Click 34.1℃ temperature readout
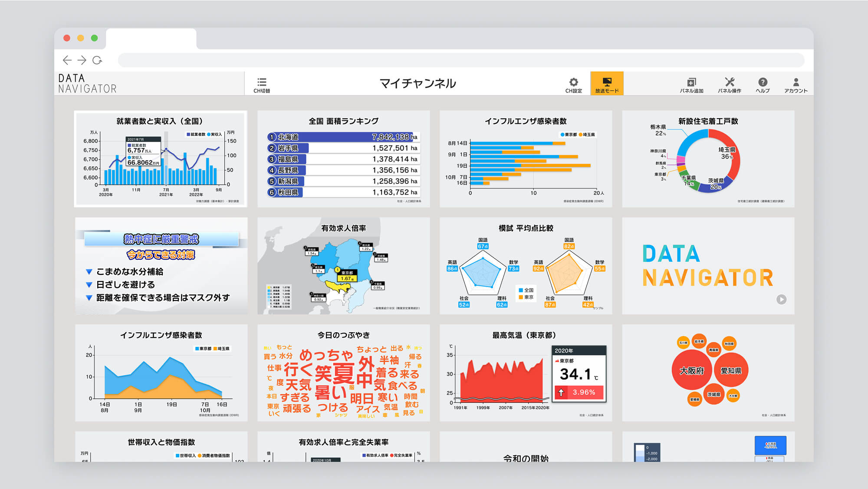Viewport: 868px width, 489px height. pyautogui.click(x=579, y=374)
